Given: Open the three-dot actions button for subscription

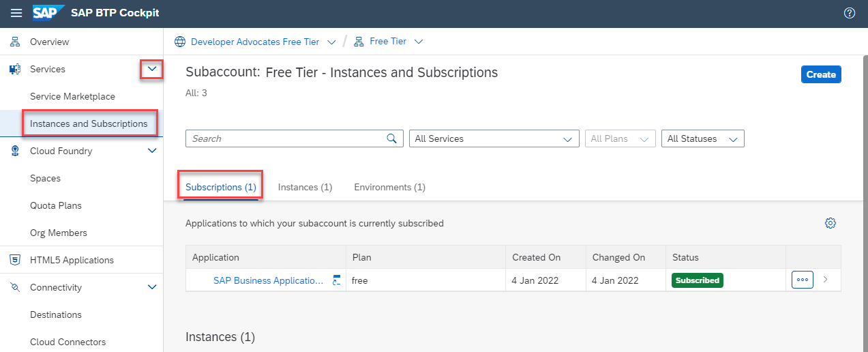Looking at the screenshot, I should 803,280.
